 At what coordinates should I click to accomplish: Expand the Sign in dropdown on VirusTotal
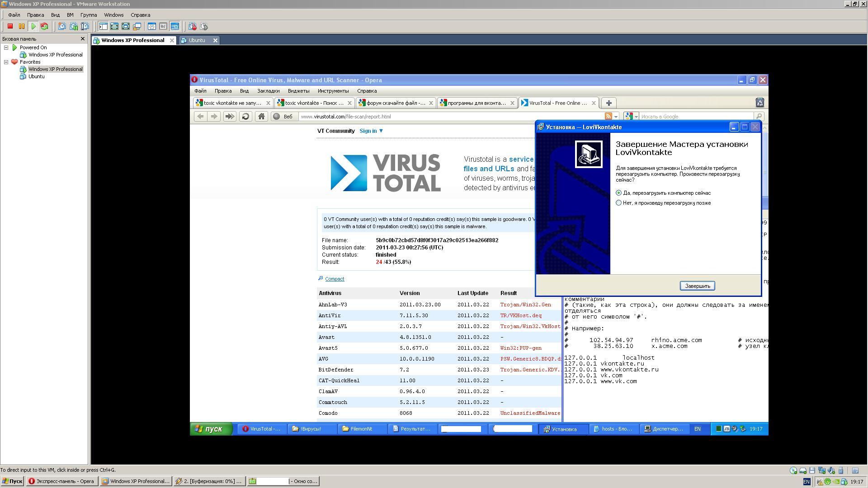(x=371, y=131)
